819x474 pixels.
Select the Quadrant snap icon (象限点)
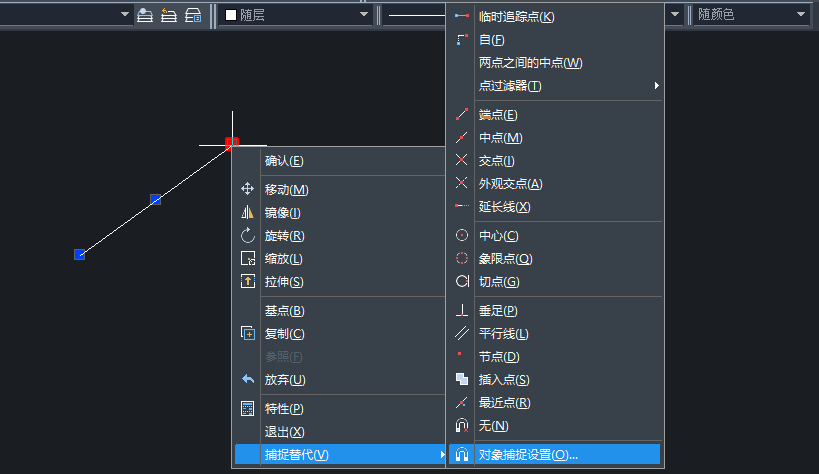461,258
